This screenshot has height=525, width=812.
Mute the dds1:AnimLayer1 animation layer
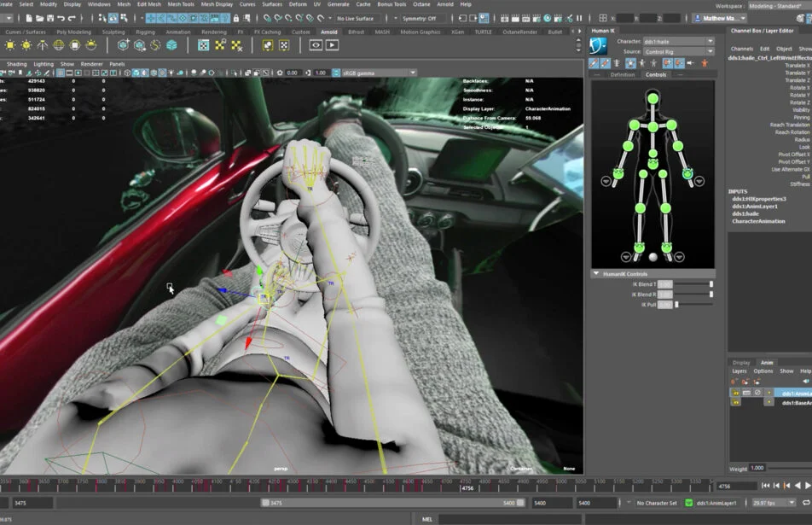(735, 393)
